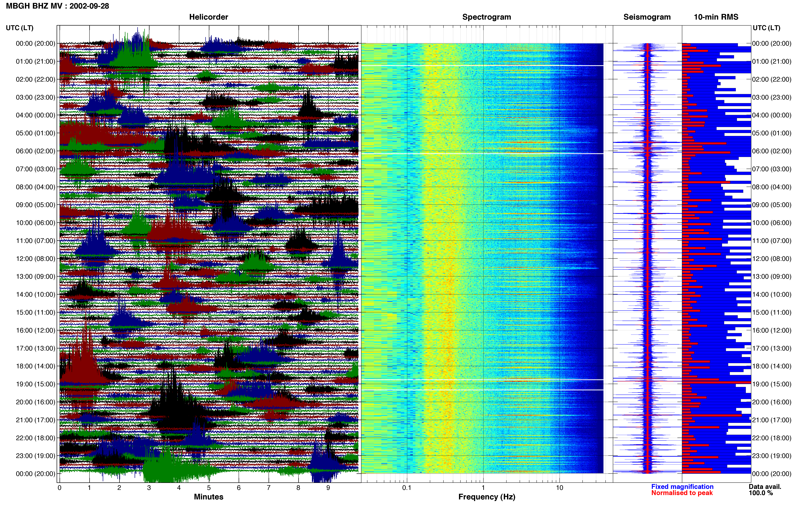Click left axis label '02:00 (22:00)'

tap(36, 79)
